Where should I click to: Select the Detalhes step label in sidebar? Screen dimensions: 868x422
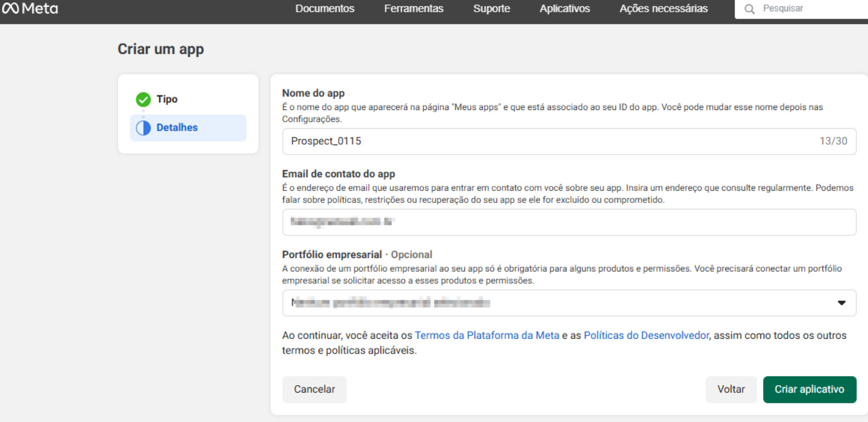tap(177, 128)
